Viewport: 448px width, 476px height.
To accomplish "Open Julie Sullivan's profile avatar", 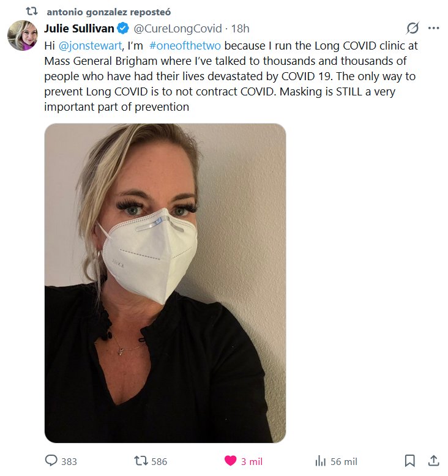I will pyautogui.click(x=23, y=35).
